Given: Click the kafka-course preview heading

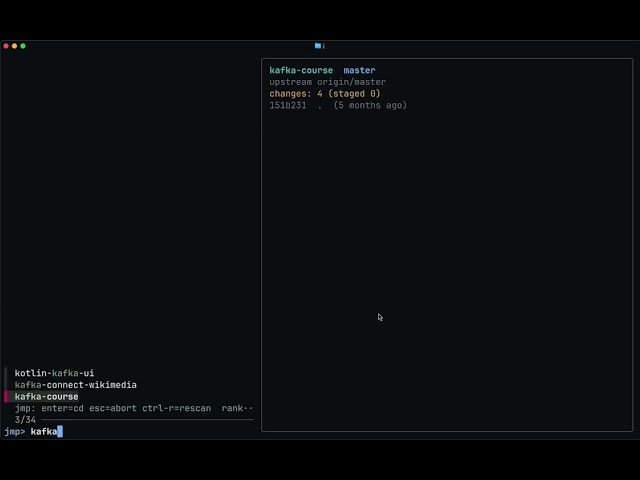Looking at the screenshot, I should 301,70.
